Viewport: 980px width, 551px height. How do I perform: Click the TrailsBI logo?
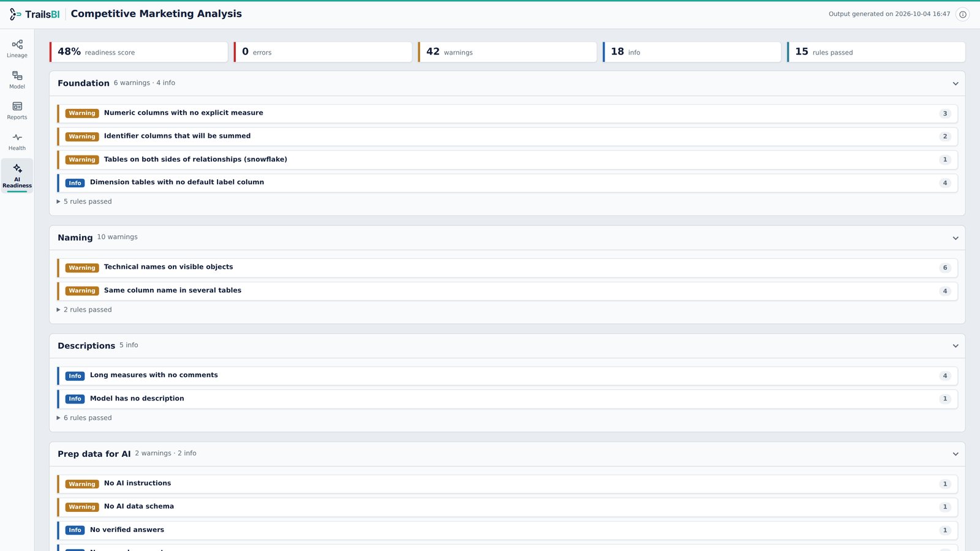click(35, 14)
